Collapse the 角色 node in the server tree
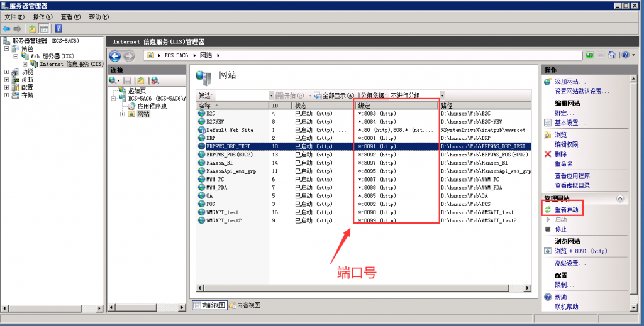The height and width of the screenshot is (326, 644). 6,48
